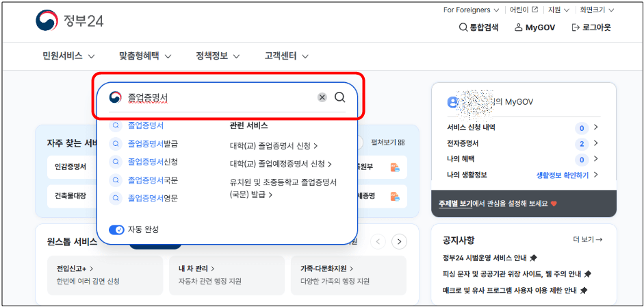Open 대학(교) 졸업예정증명서 신청 service
Screen dimensions: 644x307
click(x=281, y=164)
